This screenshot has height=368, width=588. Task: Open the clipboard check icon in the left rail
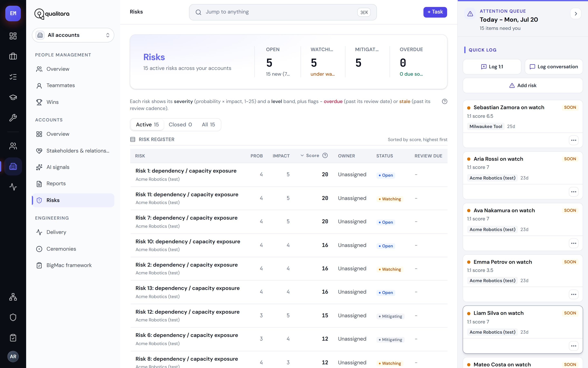pyautogui.click(x=13, y=338)
